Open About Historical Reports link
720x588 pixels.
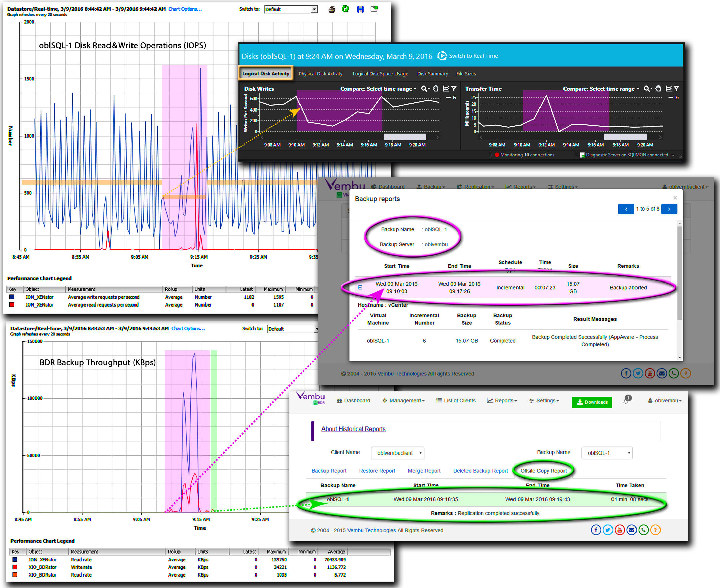[353, 429]
